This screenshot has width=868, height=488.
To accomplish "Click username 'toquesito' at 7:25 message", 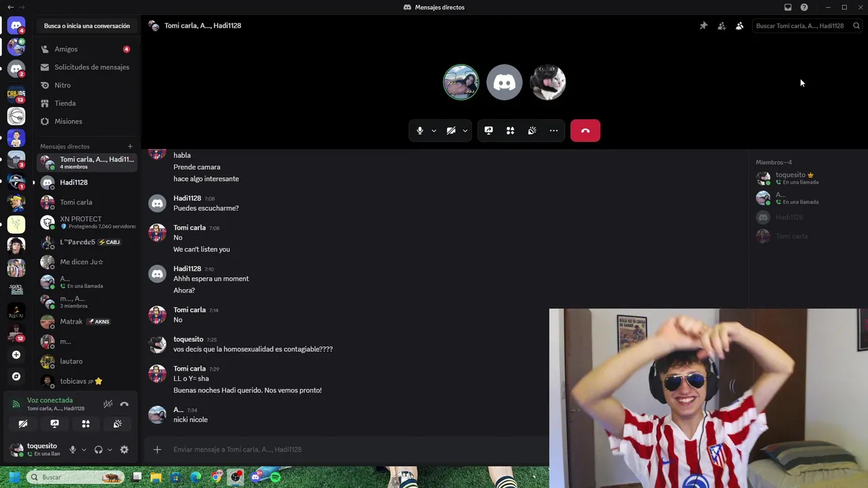I will point(189,339).
